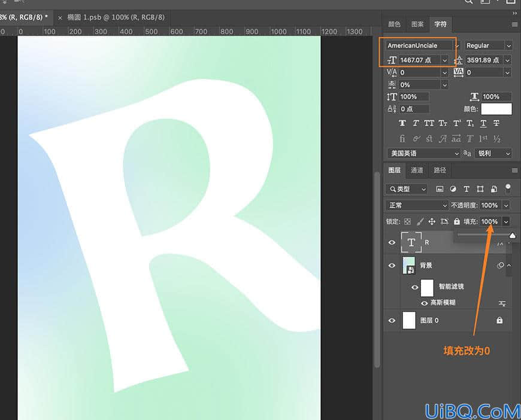Open Gaussian Blur filter blending options icon
The width and height of the screenshot is (521, 420).
502,303
